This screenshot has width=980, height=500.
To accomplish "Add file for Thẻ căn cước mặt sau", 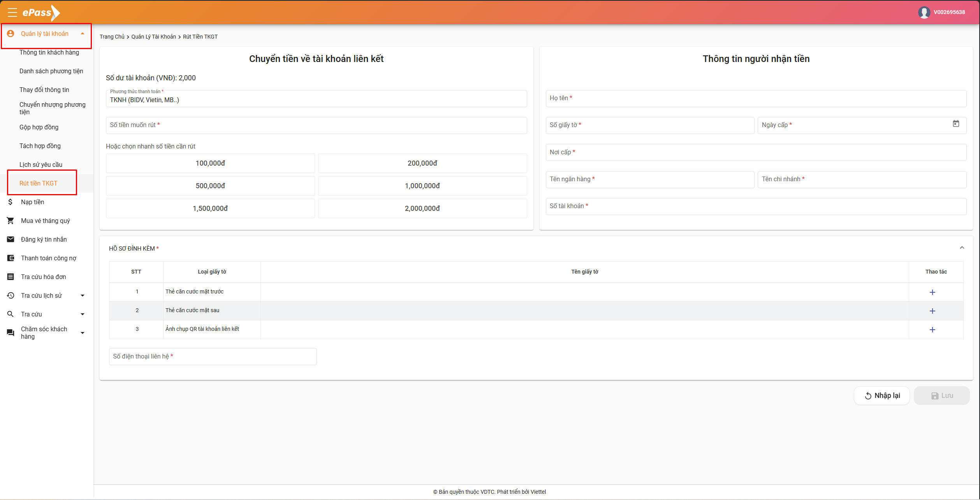I will [x=932, y=311].
